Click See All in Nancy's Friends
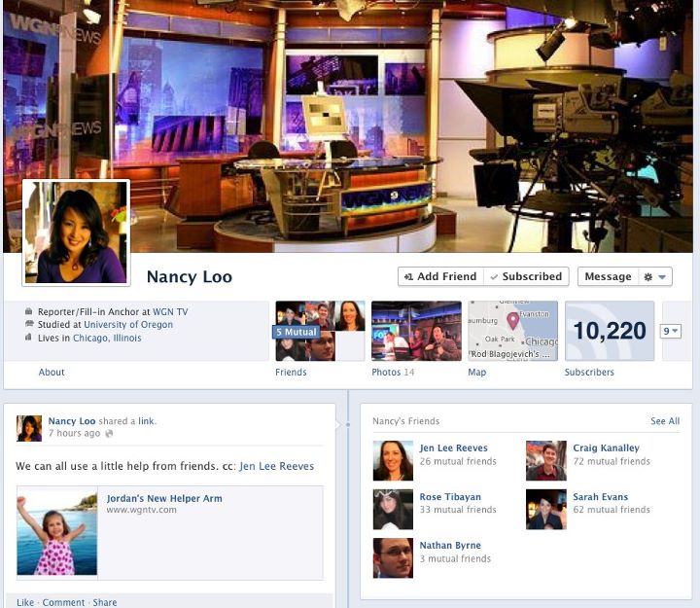 point(665,421)
